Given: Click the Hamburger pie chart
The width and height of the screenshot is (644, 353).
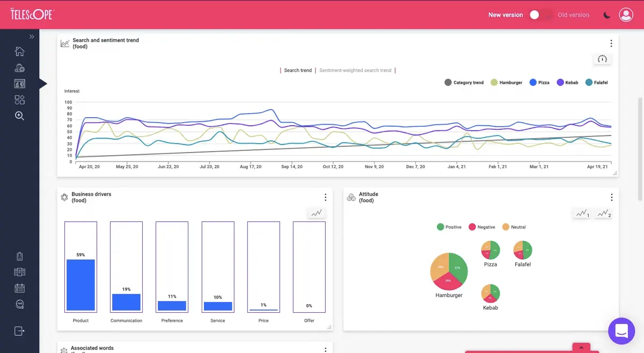Looking at the screenshot, I should 449,271.
